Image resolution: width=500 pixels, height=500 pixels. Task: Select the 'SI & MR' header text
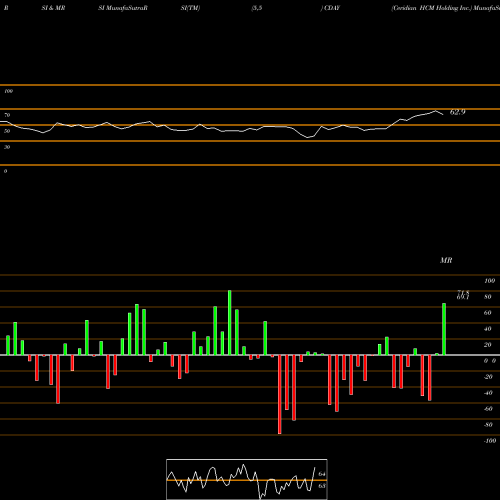click(53, 8)
